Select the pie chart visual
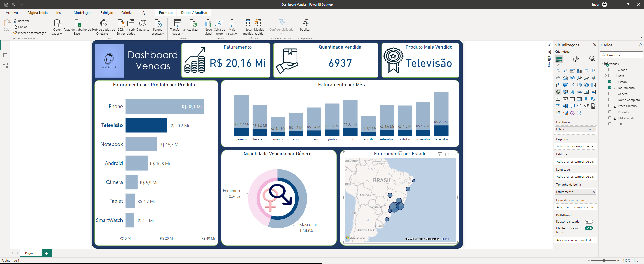The width and height of the screenshot is (644, 264). tap(579, 85)
